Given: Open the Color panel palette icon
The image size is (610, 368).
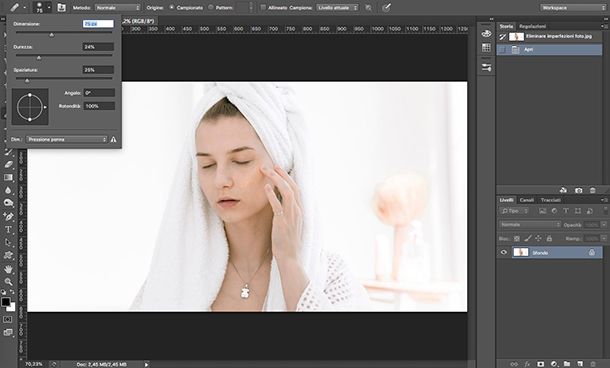Looking at the screenshot, I should tap(486, 33).
